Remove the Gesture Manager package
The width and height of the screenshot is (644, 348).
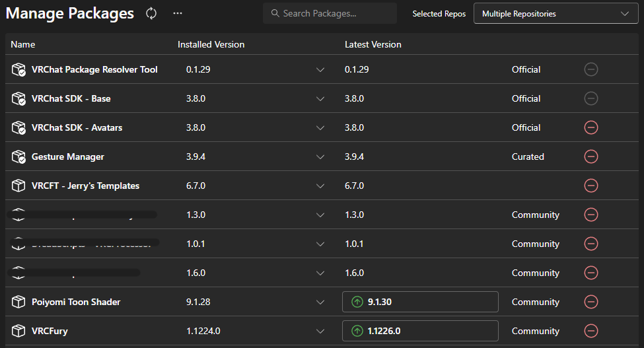pos(591,157)
